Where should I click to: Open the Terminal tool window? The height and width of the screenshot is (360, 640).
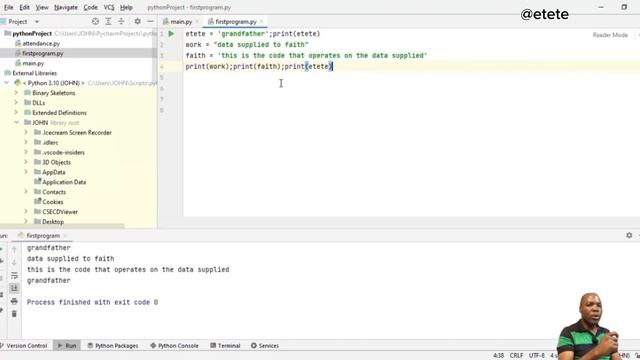pos(225,346)
